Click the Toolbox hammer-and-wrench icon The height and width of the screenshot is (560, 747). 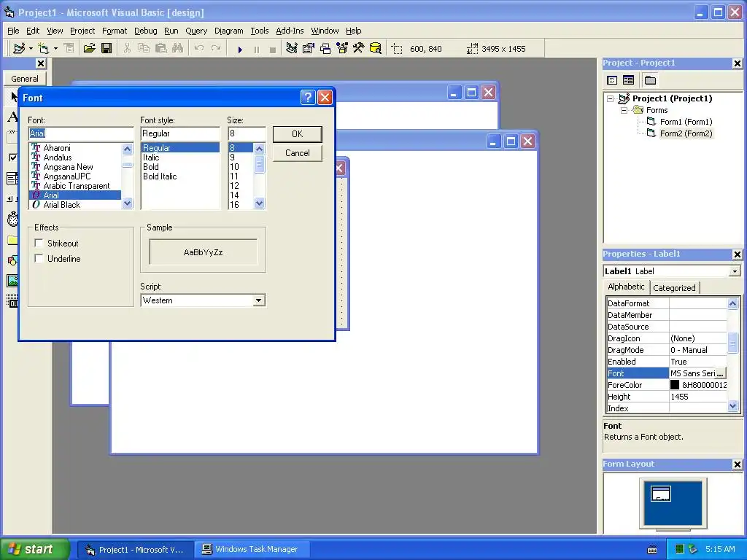point(358,48)
